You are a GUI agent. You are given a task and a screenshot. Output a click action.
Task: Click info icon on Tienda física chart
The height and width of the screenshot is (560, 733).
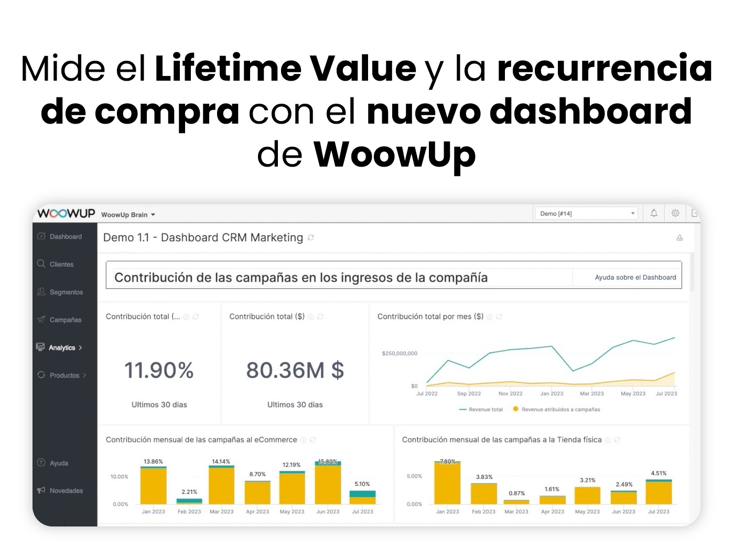608,440
